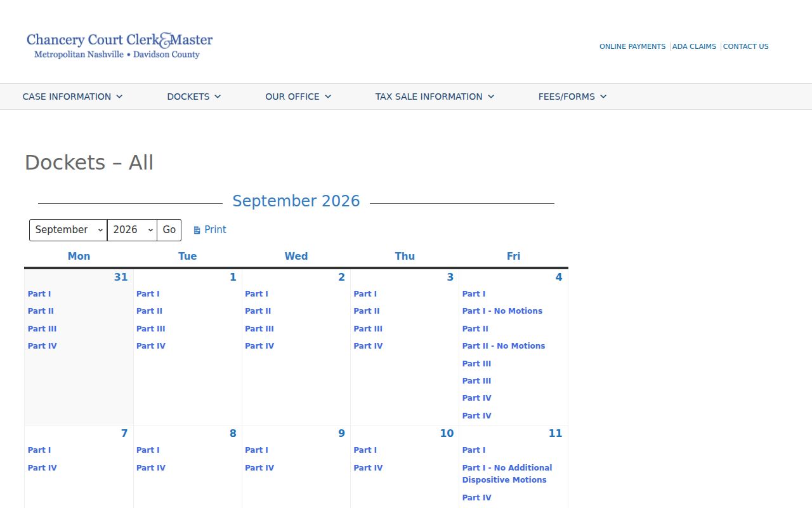Open Part IV docket on Monday 7
The image size is (812, 508).
tap(43, 468)
